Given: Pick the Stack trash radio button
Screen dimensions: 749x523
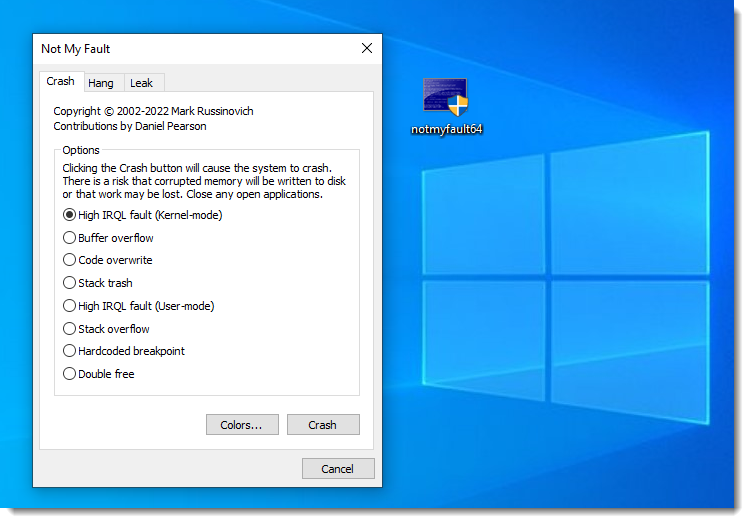Looking at the screenshot, I should coord(70,283).
